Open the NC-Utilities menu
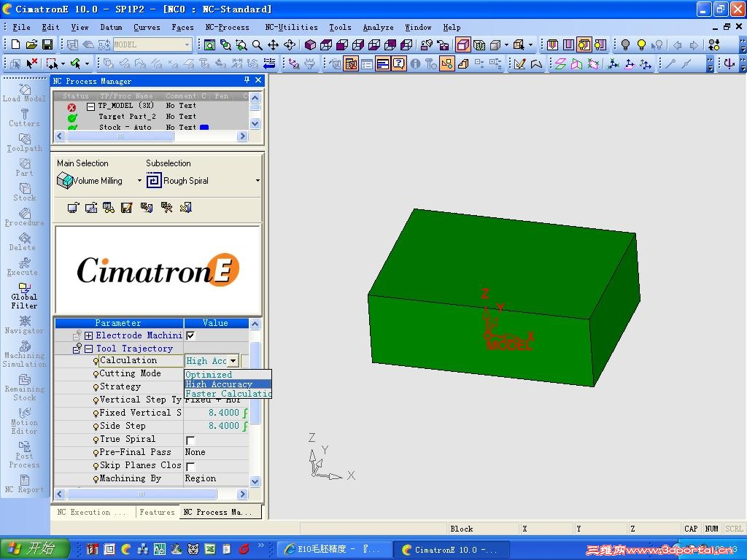The width and height of the screenshot is (747, 560). coord(291,27)
